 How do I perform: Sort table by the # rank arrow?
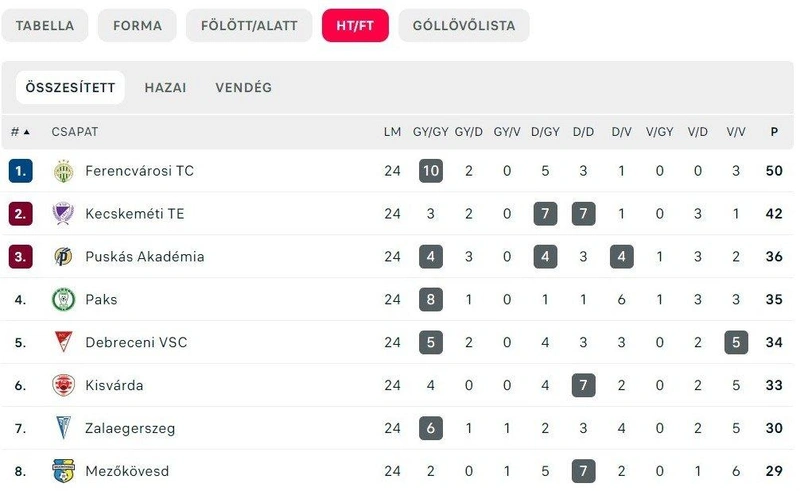coord(20,132)
